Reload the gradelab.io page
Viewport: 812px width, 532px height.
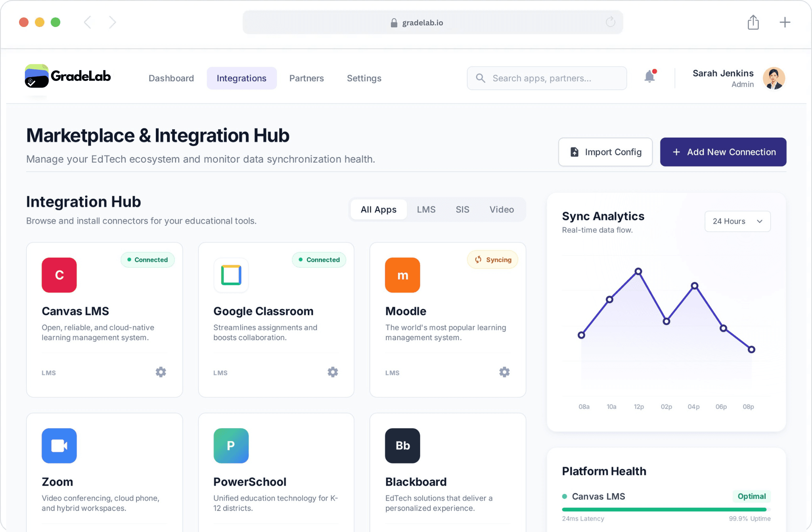pos(611,22)
